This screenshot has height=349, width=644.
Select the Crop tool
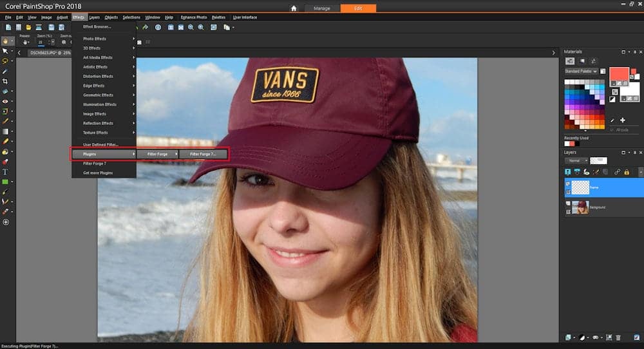5,81
